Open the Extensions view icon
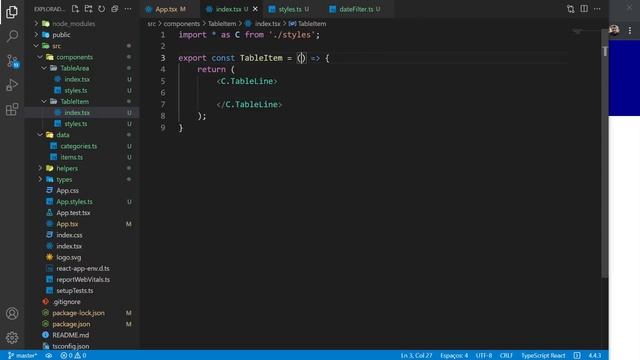This screenshot has width=640, height=360. click(12, 109)
